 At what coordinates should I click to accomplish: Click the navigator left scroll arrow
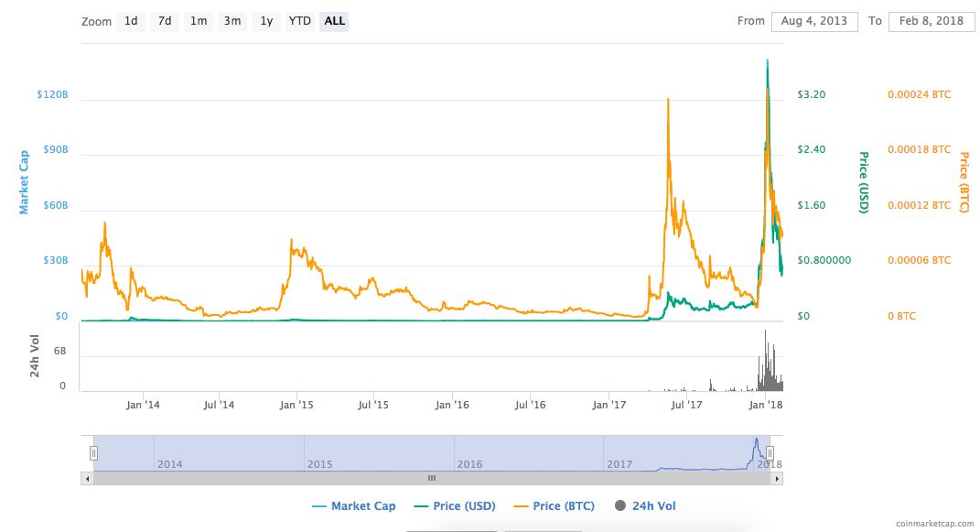[x=88, y=479]
